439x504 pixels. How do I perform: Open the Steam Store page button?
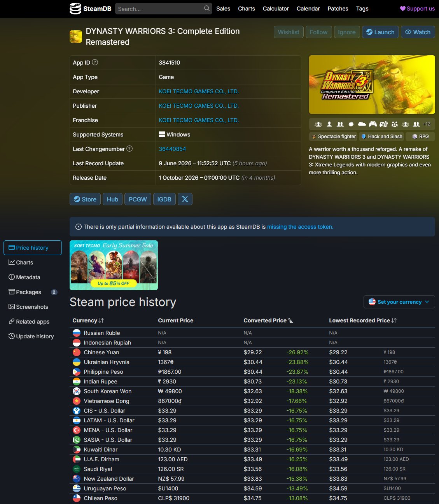pyautogui.click(x=85, y=199)
